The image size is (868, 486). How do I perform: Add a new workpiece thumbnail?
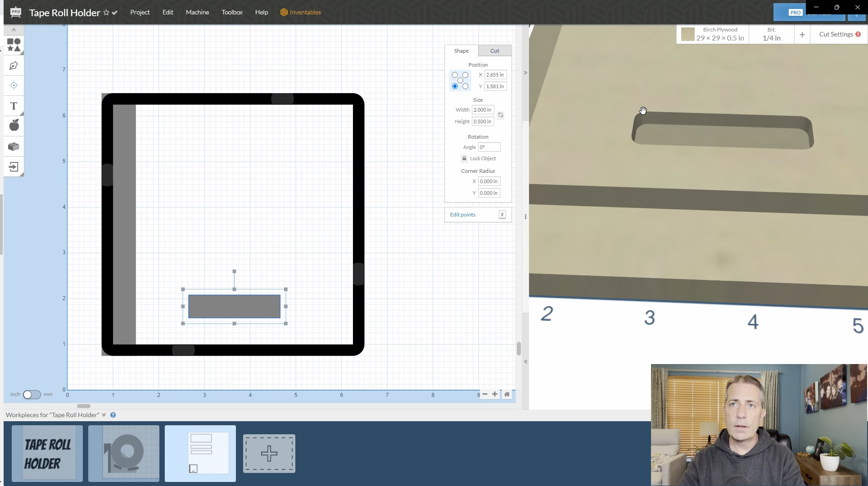point(269,454)
